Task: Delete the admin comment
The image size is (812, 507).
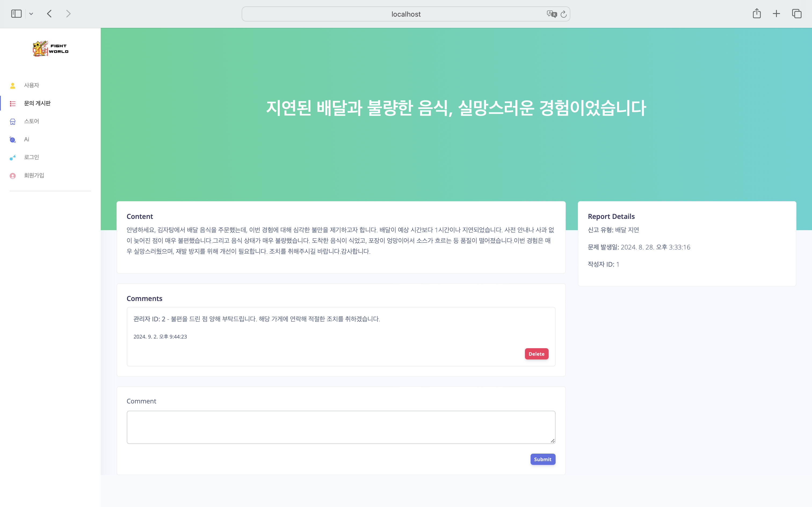Action: coord(536,354)
